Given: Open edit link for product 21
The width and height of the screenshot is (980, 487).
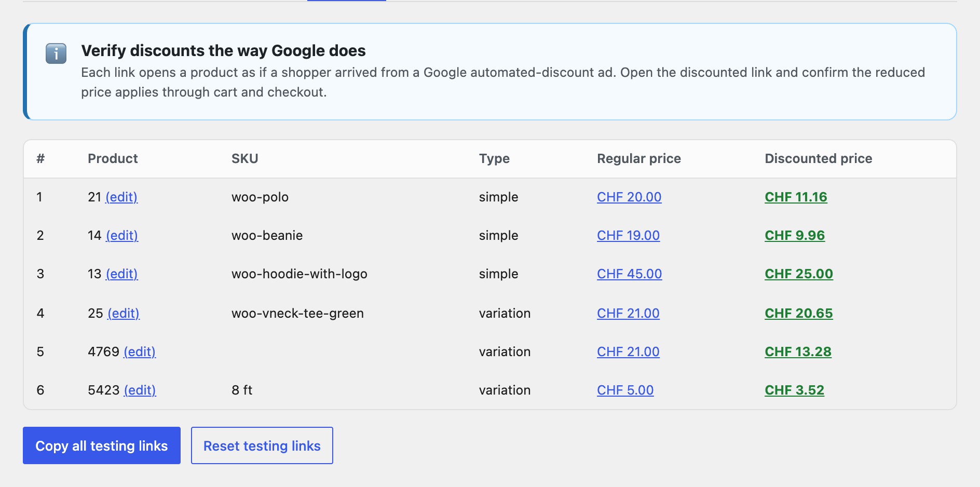Looking at the screenshot, I should pos(121,197).
